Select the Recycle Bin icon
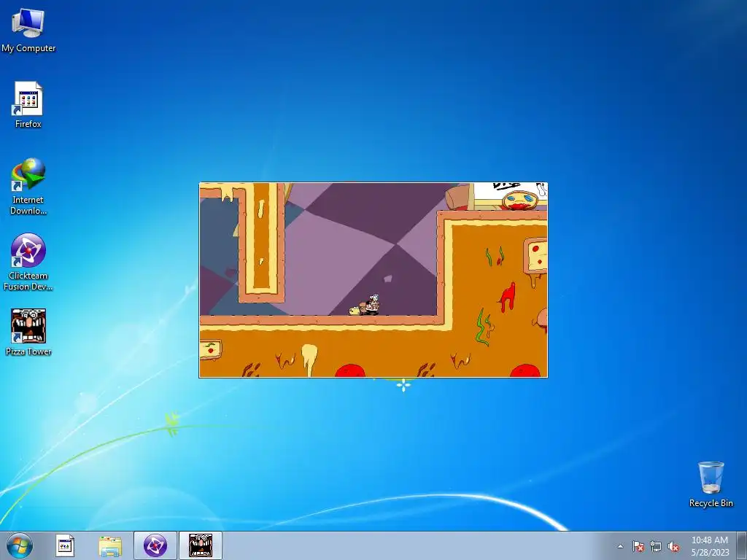The width and height of the screenshot is (747, 560). tap(711, 484)
